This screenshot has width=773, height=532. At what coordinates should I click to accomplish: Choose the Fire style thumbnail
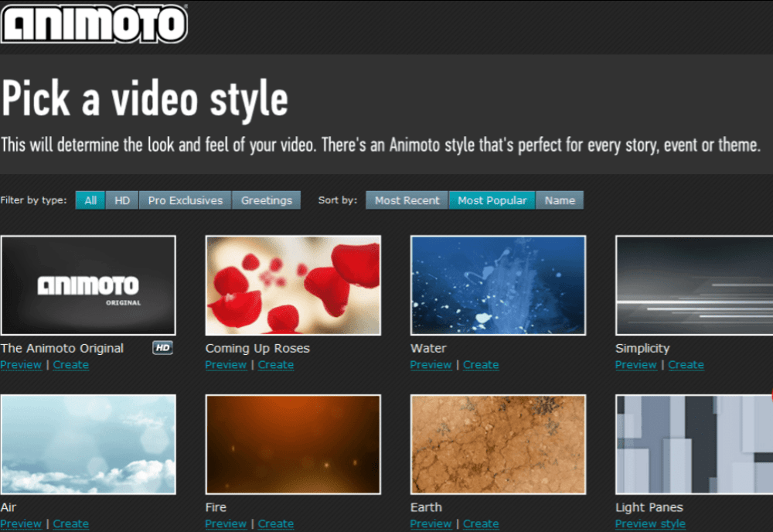click(x=293, y=445)
